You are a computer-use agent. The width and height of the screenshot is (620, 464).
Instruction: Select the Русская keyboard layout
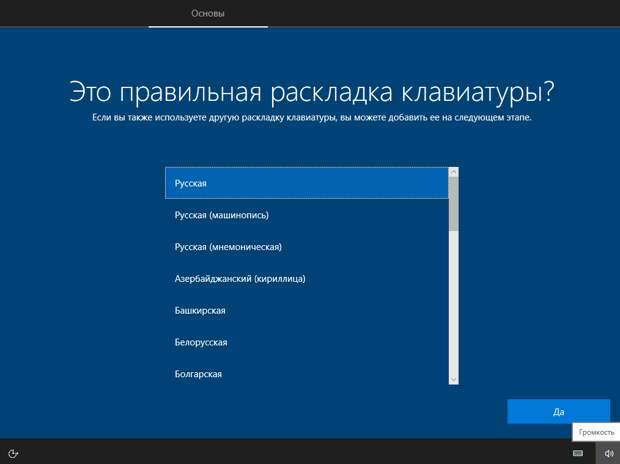tap(307, 183)
